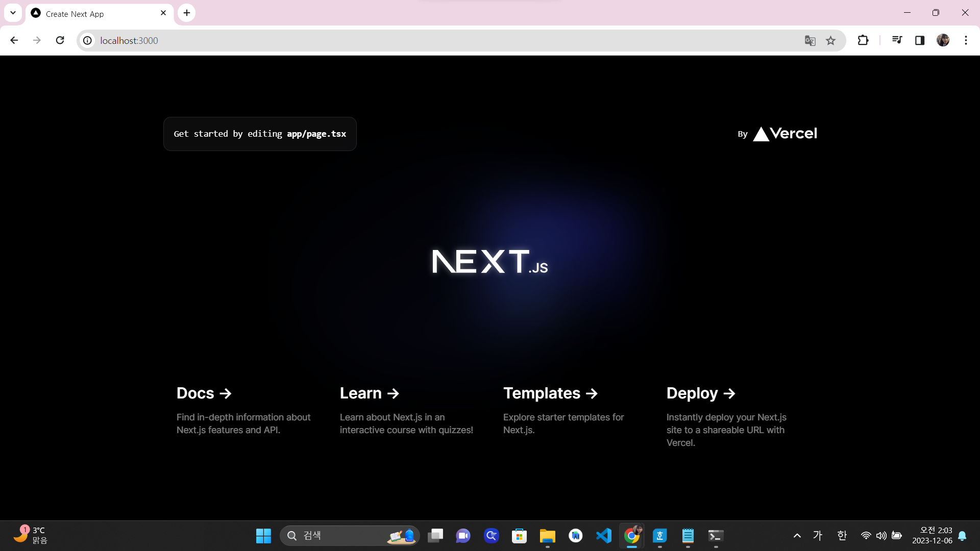Open Chrome's three-dot menu
980x551 pixels.
click(966, 40)
